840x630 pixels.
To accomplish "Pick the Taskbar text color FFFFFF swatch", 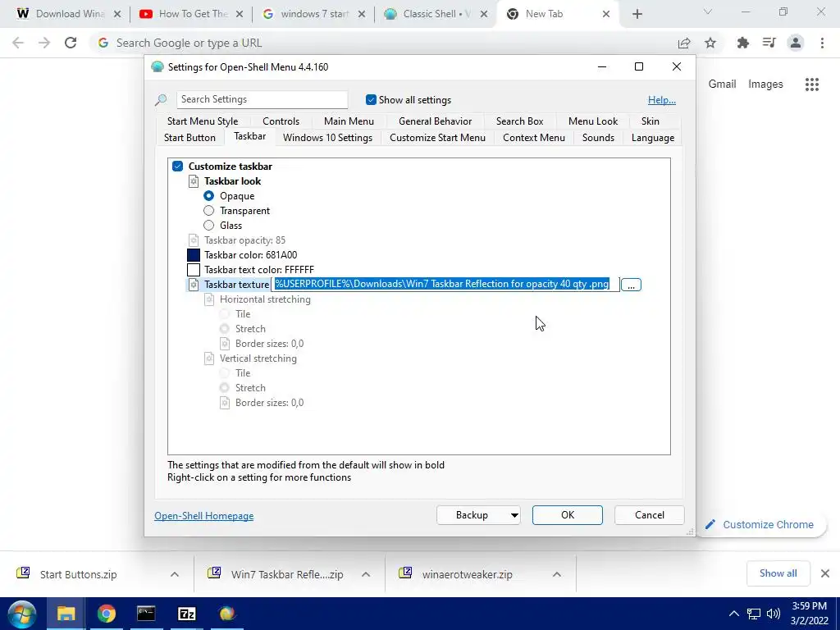I will point(194,270).
